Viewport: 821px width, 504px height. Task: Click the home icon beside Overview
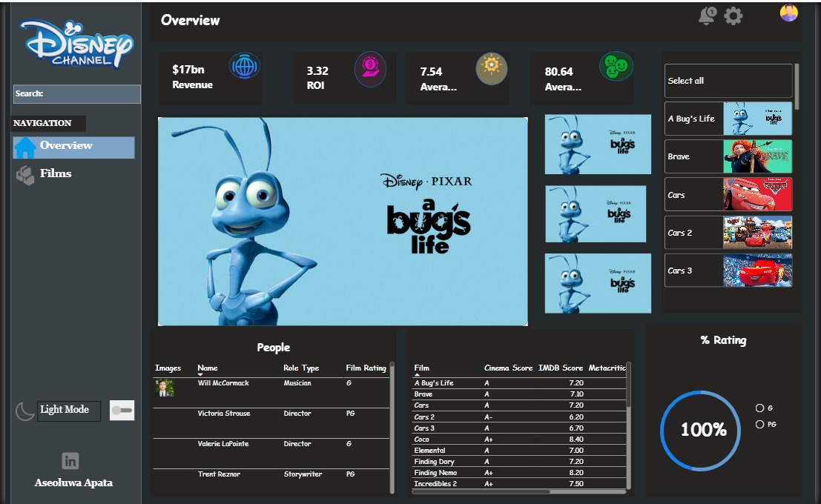[x=24, y=147]
